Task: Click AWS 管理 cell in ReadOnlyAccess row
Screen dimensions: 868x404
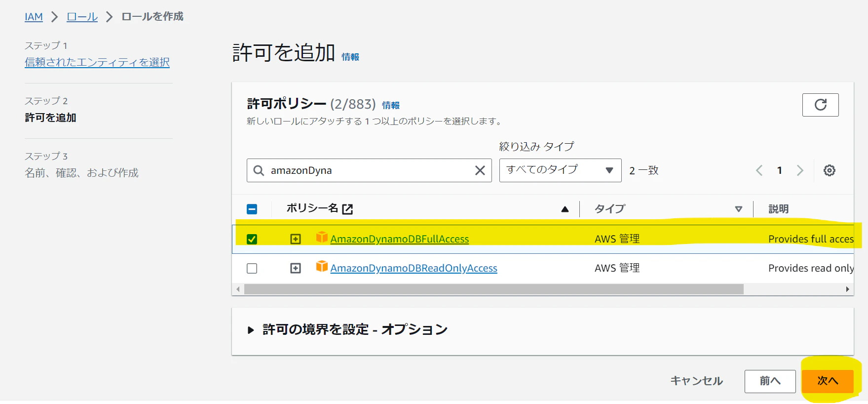Action: tap(617, 268)
